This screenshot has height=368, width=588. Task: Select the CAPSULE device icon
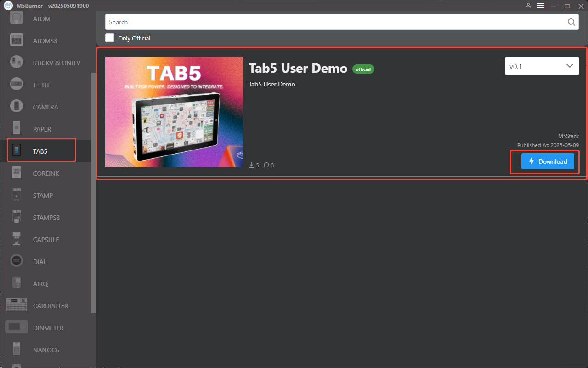17,239
